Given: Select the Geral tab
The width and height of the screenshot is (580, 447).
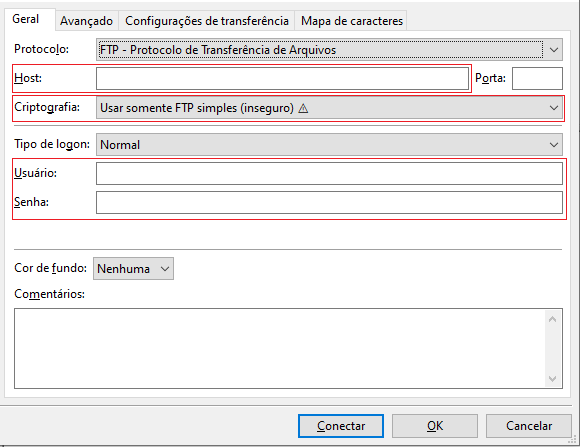Looking at the screenshot, I should [26, 19].
